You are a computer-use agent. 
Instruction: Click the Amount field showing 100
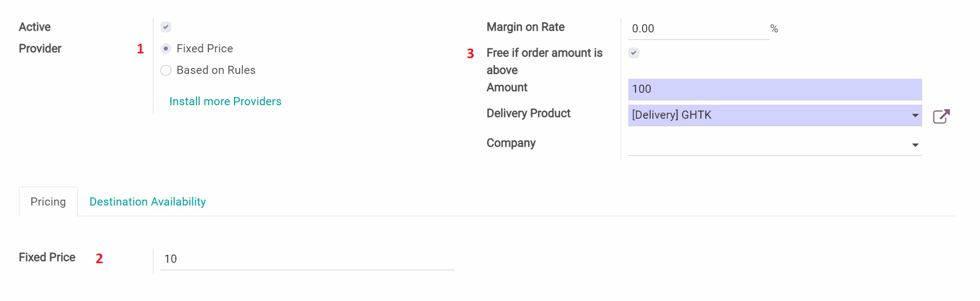(774, 89)
